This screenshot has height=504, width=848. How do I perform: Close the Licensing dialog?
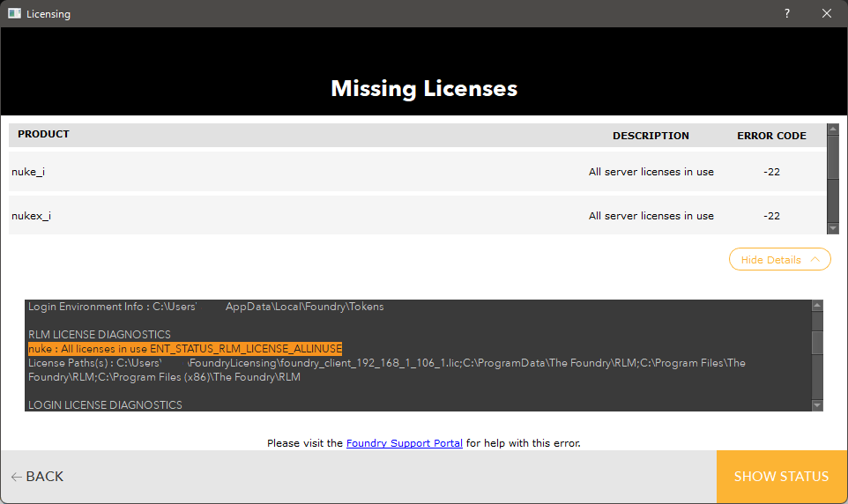pos(826,13)
